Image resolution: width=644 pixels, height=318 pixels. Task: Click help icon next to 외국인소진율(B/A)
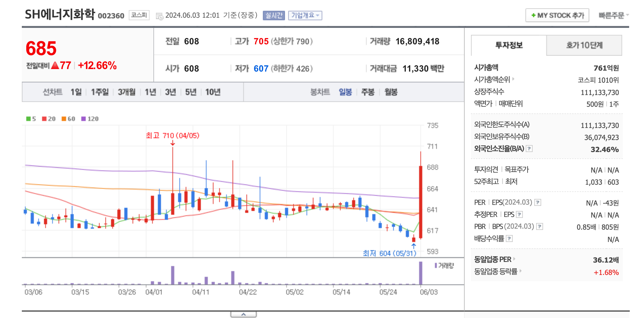click(529, 149)
